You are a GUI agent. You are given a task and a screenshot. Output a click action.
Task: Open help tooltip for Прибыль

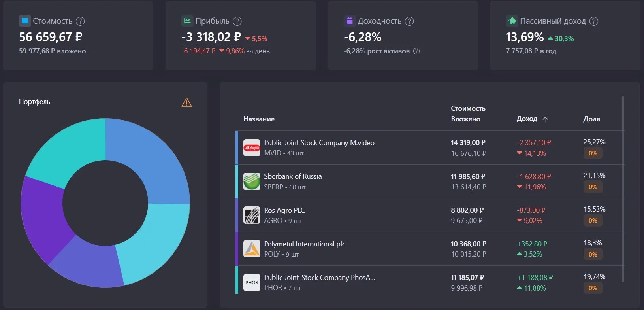click(x=237, y=21)
